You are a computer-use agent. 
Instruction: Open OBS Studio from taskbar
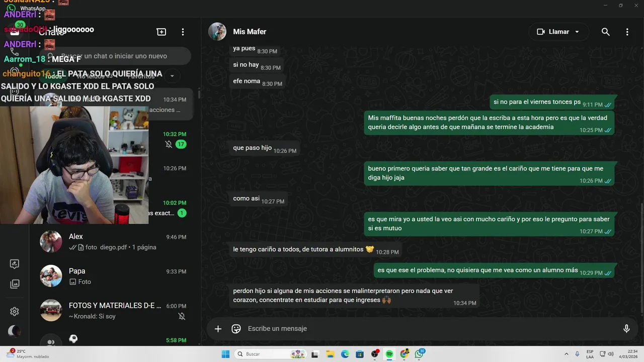click(x=375, y=354)
